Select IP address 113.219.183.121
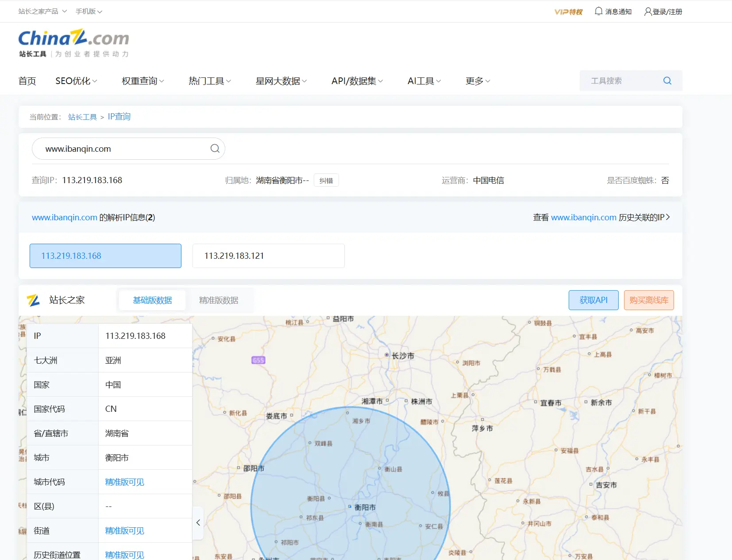The height and width of the screenshot is (560, 732). click(x=268, y=256)
